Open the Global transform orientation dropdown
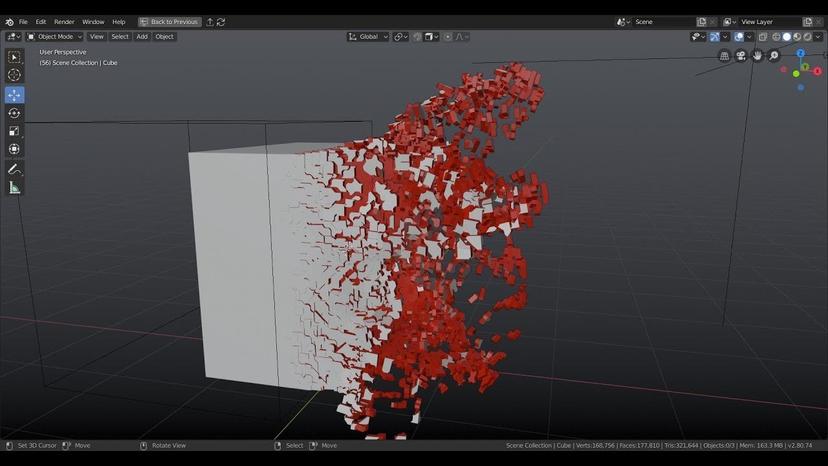Viewport: 828px width, 466px height. coord(368,37)
